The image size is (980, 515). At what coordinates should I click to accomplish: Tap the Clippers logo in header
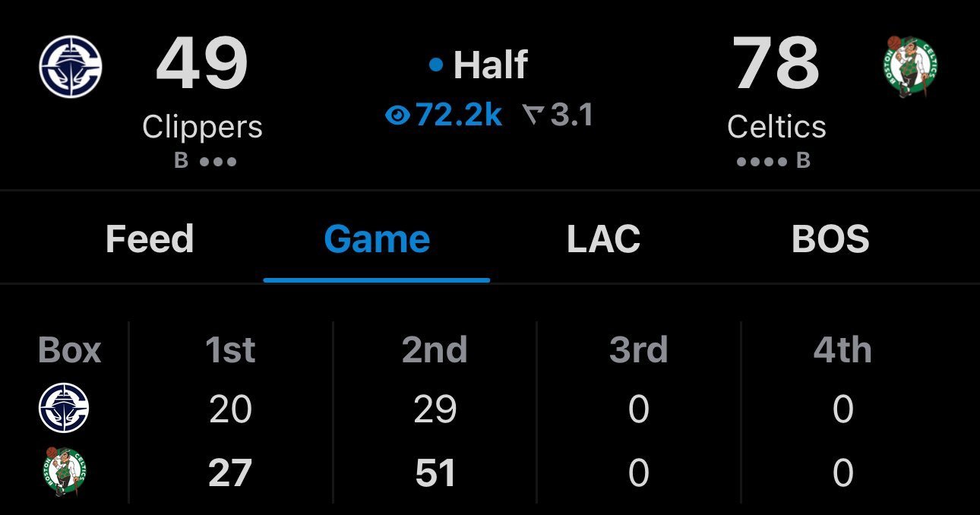71,66
